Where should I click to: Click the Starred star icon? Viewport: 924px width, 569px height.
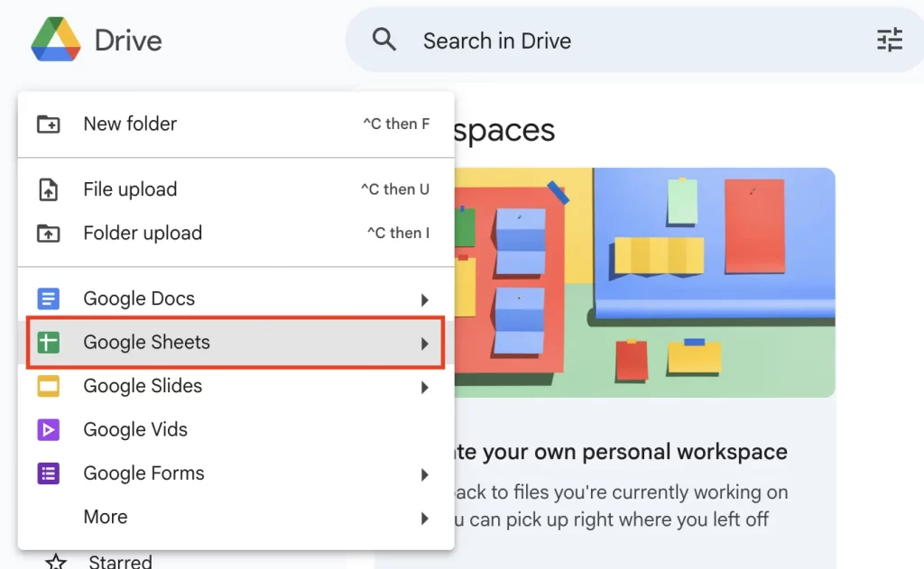[x=57, y=561]
